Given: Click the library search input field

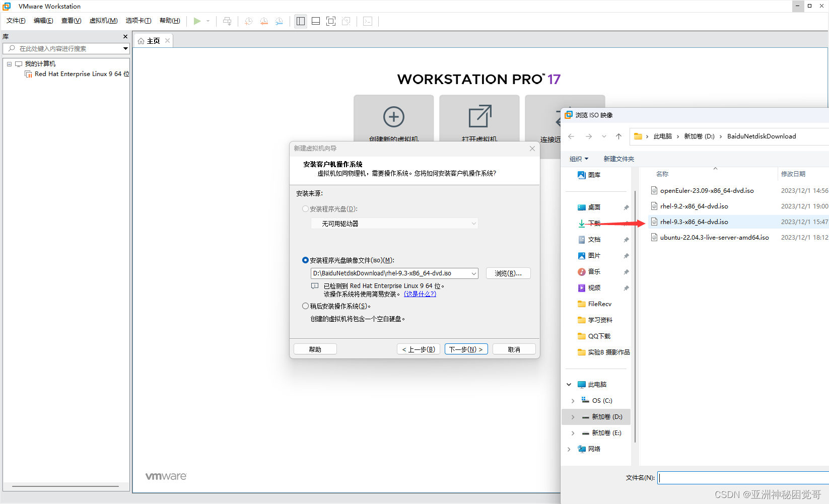Looking at the screenshot, I should click(x=65, y=48).
